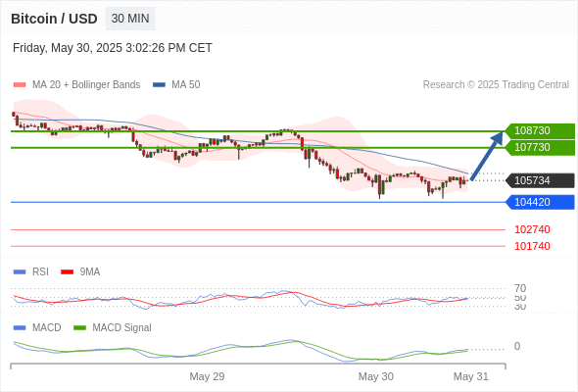Click the red 102740 support level label
The image size is (578, 392).
pyautogui.click(x=532, y=229)
